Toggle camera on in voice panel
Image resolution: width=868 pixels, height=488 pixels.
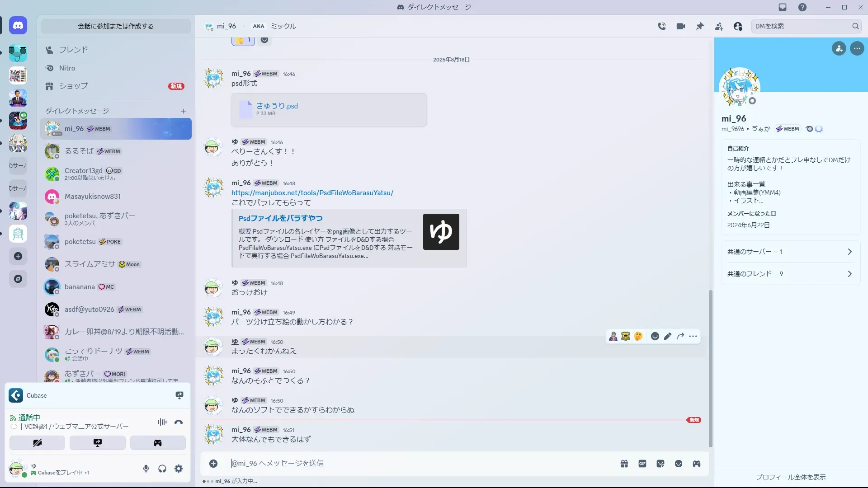(37, 443)
